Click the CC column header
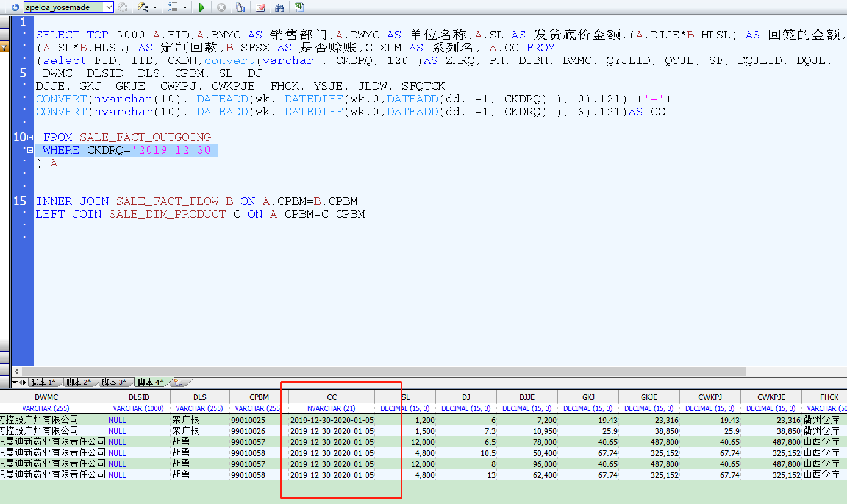This screenshot has width=847, height=504. [x=332, y=397]
